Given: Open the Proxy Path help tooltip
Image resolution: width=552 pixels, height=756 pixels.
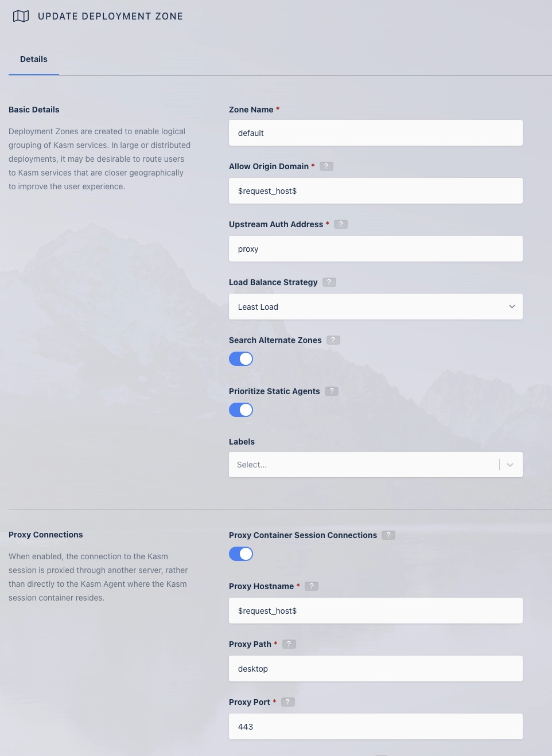Looking at the screenshot, I should [x=289, y=644].
